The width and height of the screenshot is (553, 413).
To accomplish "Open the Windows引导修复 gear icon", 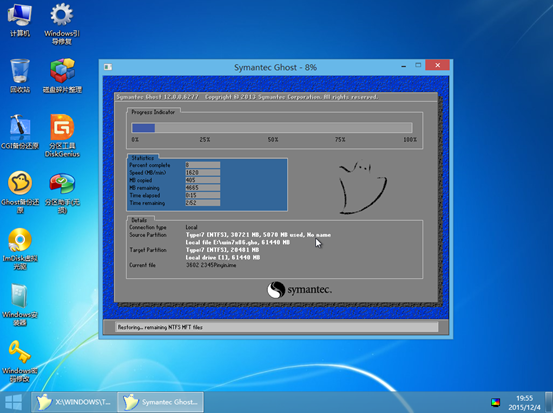I will 62,23.
